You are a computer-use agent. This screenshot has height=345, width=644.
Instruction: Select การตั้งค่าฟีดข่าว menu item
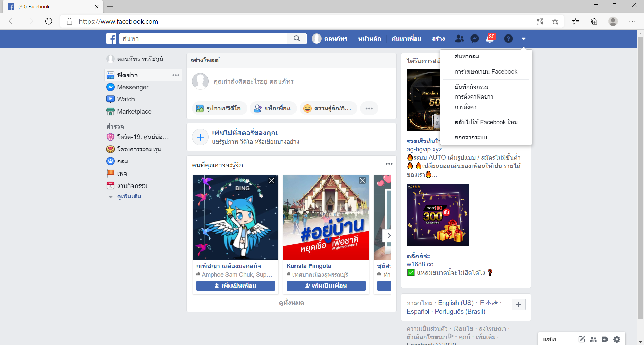point(486,97)
